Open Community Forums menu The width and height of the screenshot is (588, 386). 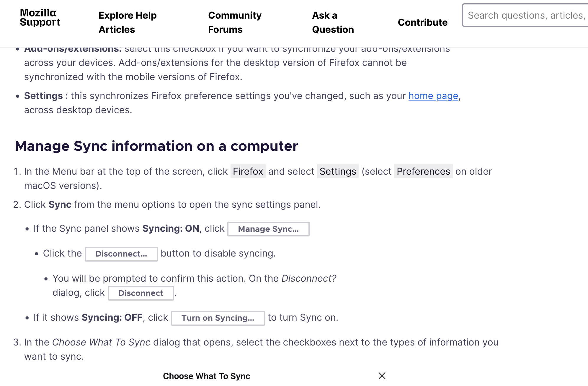(235, 22)
